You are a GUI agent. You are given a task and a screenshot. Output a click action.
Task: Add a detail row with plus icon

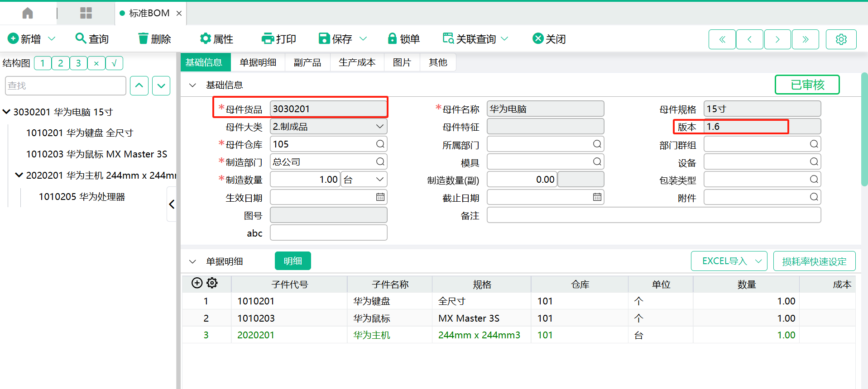197,283
